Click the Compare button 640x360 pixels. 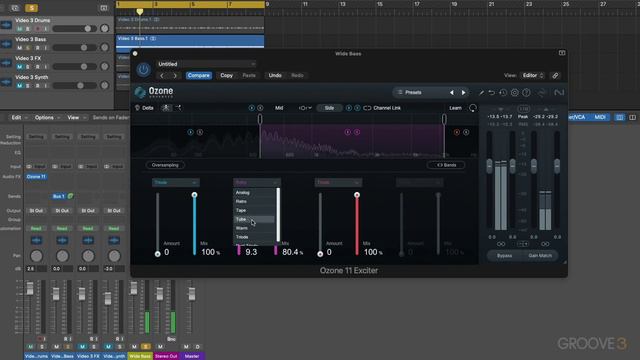(x=199, y=76)
